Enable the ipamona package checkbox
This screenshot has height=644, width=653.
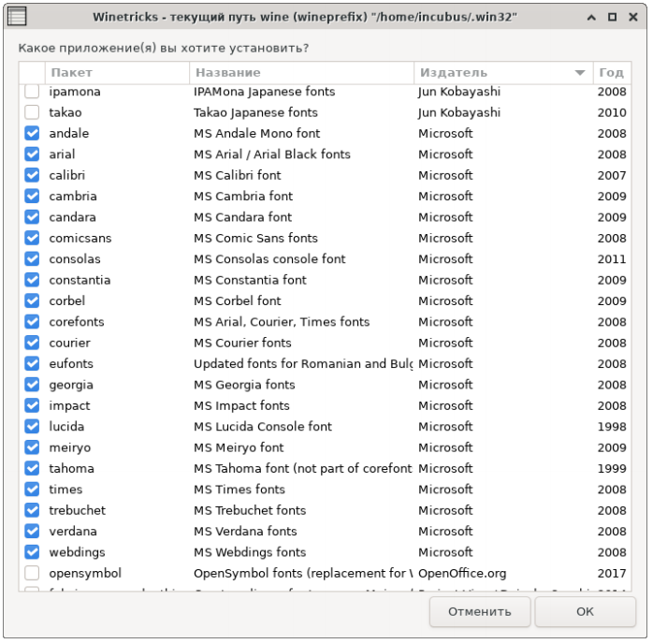(32, 92)
